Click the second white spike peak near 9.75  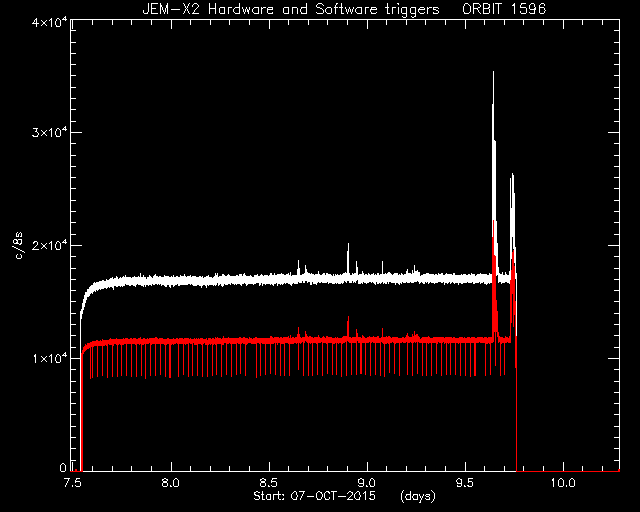click(512, 175)
